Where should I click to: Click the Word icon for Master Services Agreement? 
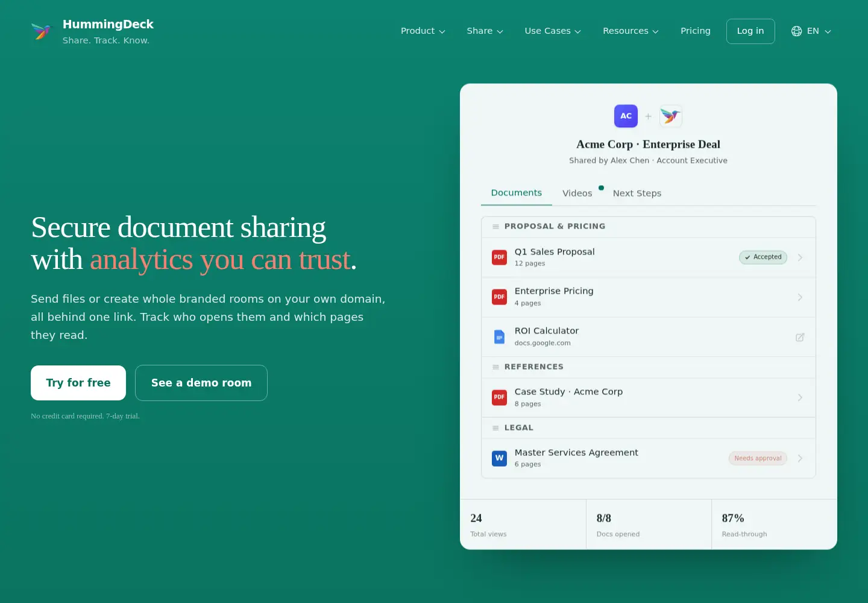pyautogui.click(x=499, y=458)
